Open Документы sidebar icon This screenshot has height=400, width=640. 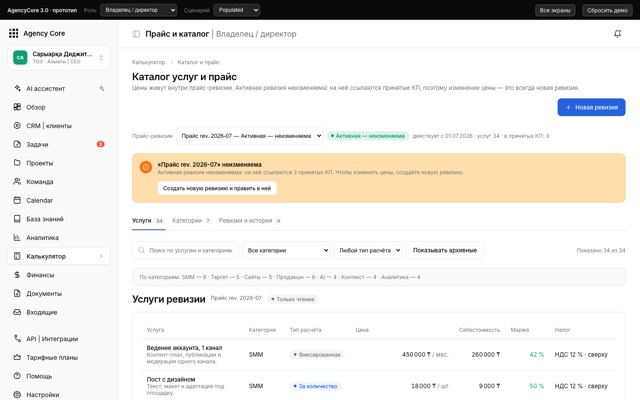click(17, 293)
